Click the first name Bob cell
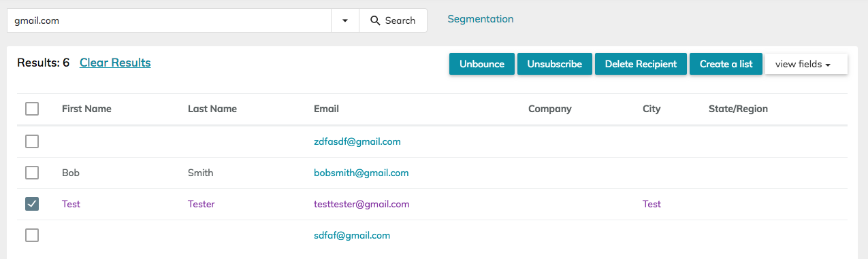 [71, 173]
